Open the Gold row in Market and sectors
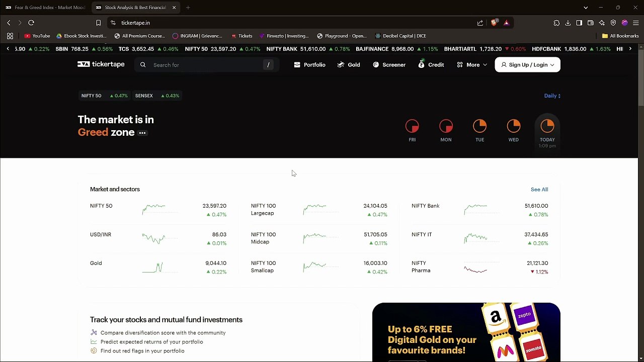 (x=158, y=267)
